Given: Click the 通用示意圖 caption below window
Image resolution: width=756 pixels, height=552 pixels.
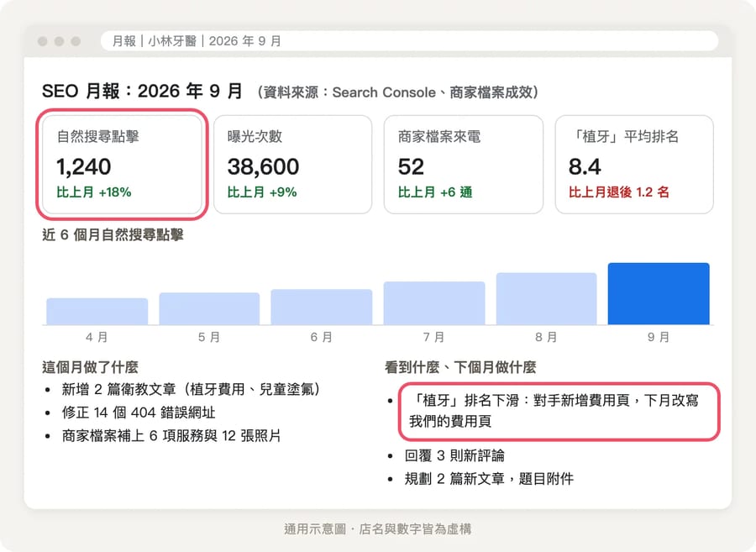Looking at the screenshot, I should [378, 528].
